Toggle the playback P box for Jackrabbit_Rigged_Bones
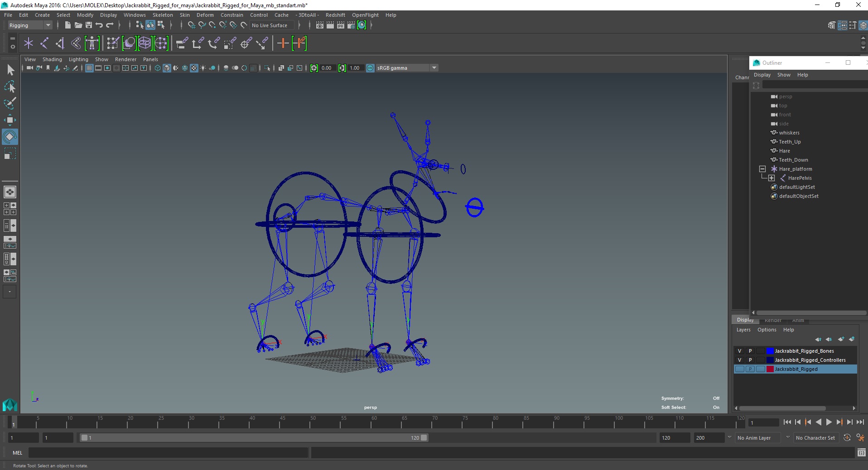 click(750, 351)
